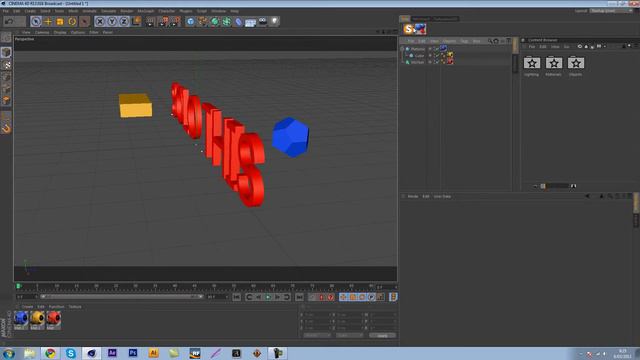The image size is (640, 360).
Task: Open the Render Settings
Action: [176, 21]
